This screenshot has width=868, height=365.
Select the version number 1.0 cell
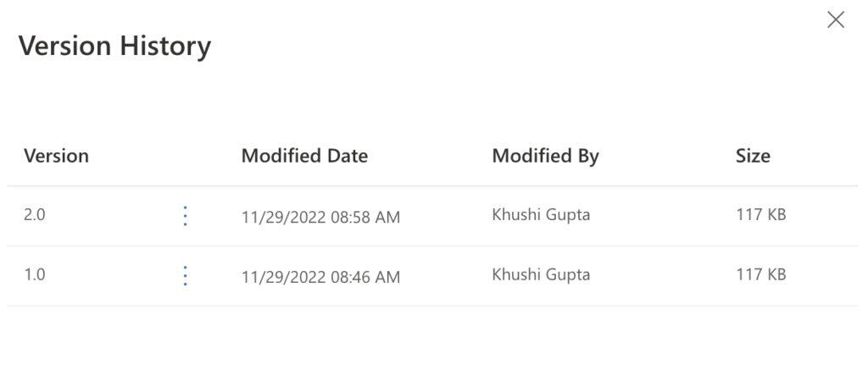(34, 274)
